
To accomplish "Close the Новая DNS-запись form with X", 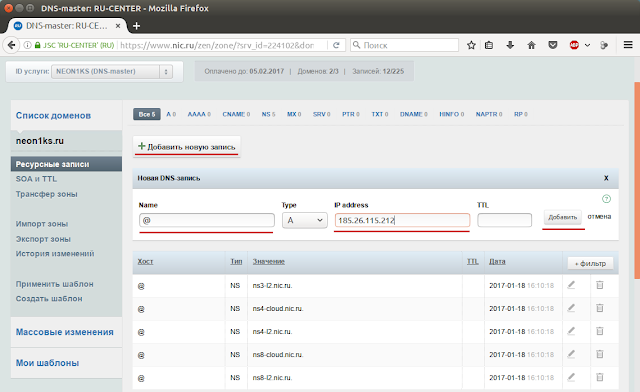I will click(606, 178).
